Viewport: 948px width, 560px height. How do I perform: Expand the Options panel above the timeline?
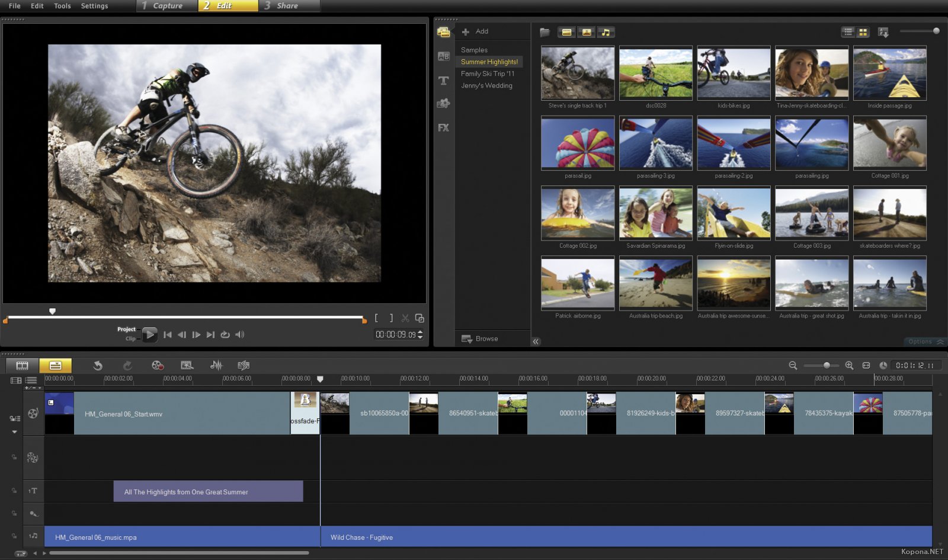(x=920, y=341)
